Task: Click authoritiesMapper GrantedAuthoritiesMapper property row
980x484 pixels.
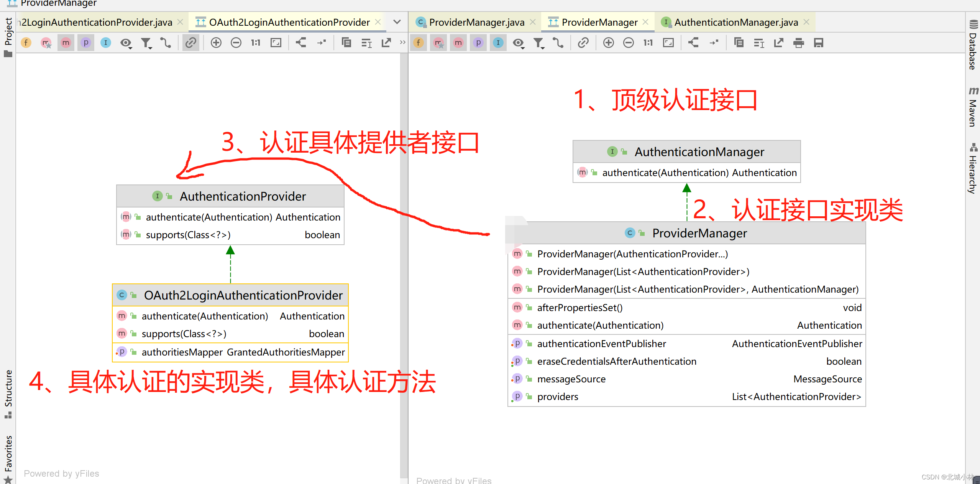Action: coord(230,352)
